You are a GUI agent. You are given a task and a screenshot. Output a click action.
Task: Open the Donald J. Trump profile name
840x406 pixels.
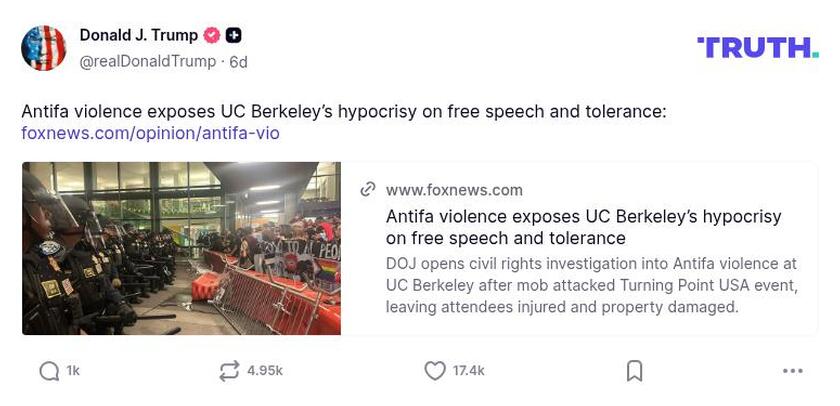[139, 36]
